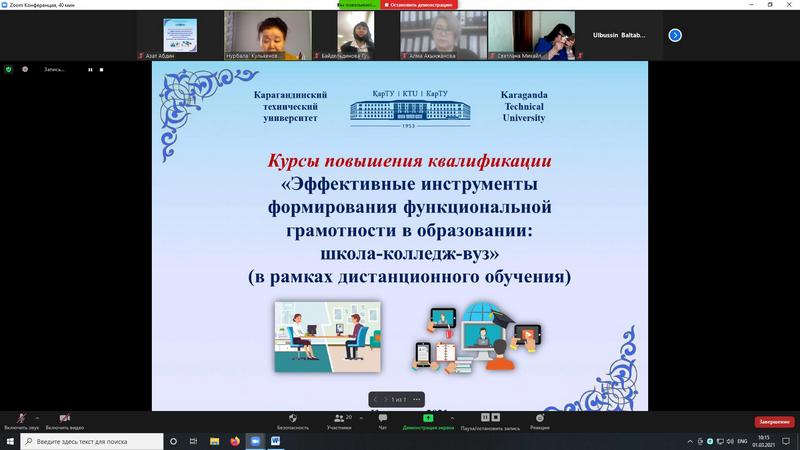The image size is (800, 450).
Task: Open Windows Start menu
Action: click(x=10, y=441)
